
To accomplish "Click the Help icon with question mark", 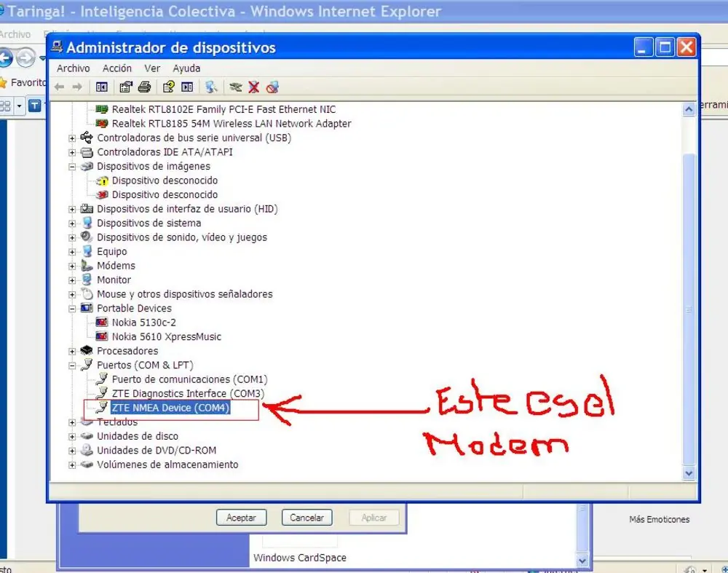I will 169,87.
